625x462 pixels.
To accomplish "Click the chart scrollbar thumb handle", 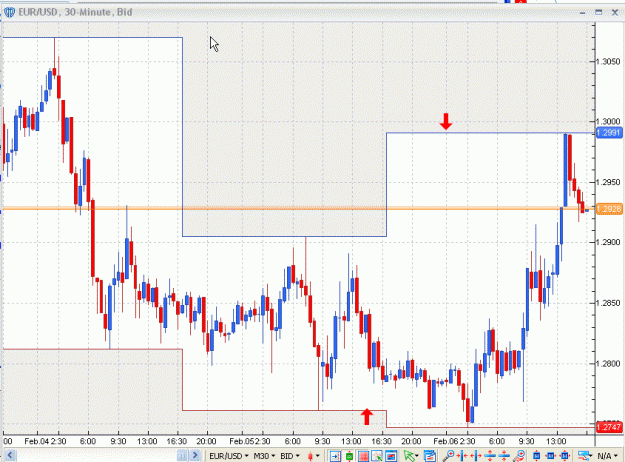I will point(182,455).
